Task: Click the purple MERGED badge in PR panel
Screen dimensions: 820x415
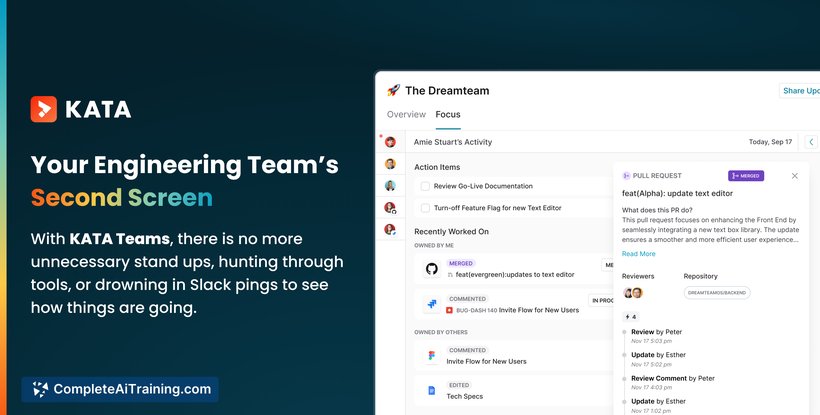Action: click(746, 176)
